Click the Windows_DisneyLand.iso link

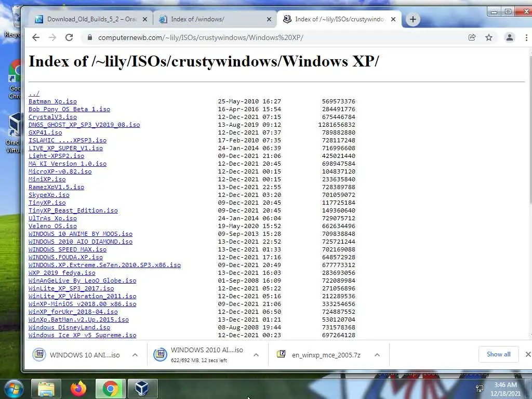point(69,328)
